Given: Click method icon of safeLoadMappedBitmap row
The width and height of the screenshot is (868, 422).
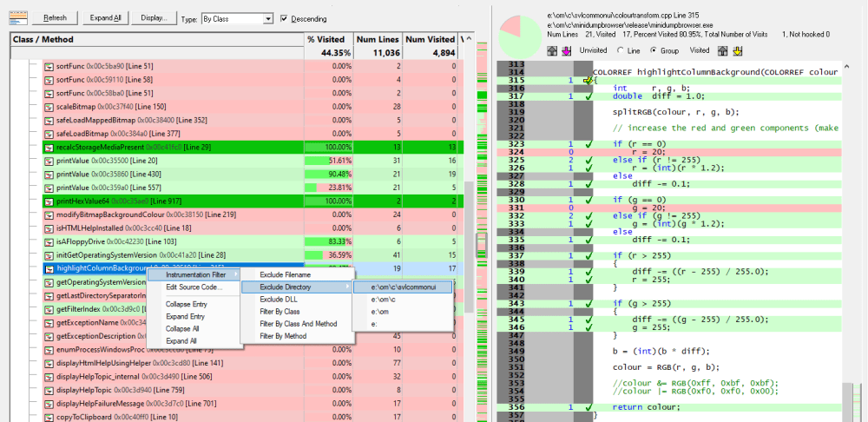Looking at the screenshot, I should [49, 120].
